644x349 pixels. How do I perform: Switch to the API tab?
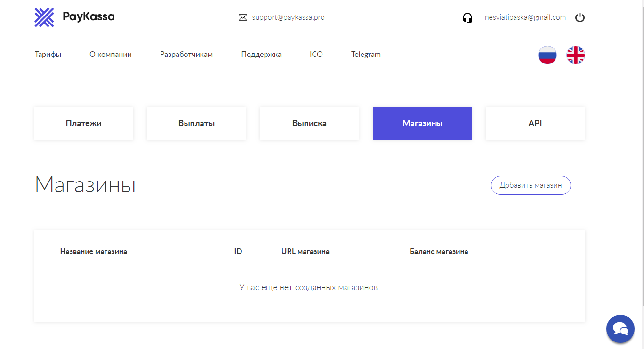535,124
